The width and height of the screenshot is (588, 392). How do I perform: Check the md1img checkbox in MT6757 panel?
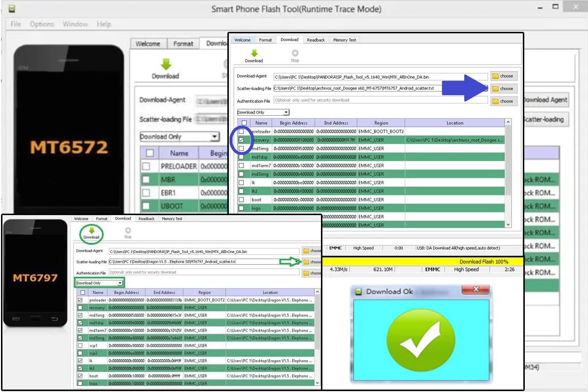coord(241,148)
